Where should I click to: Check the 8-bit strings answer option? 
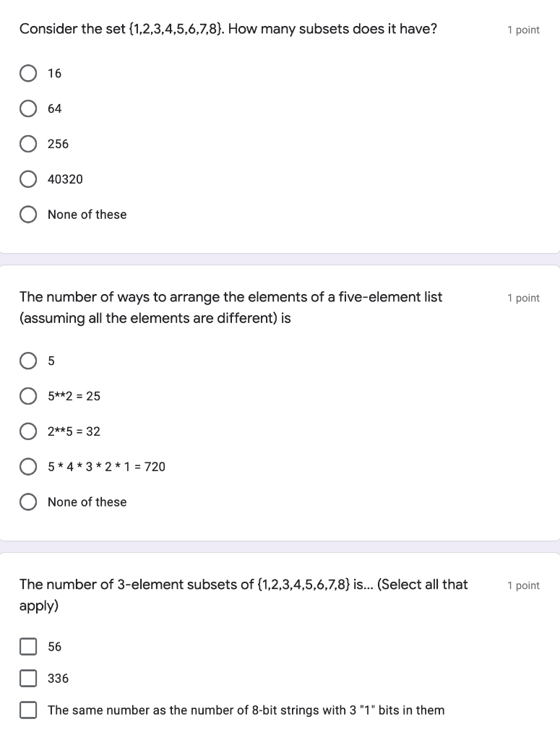coord(28,710)
